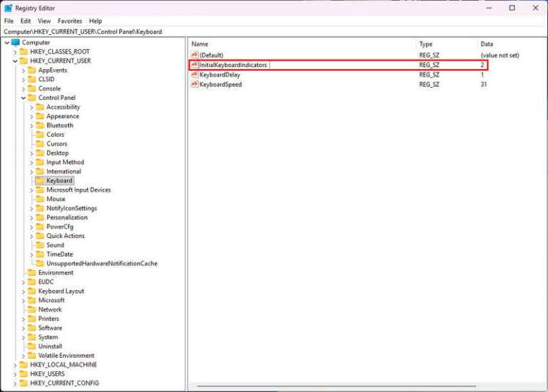Open the Favorites menu

[70, 21]
